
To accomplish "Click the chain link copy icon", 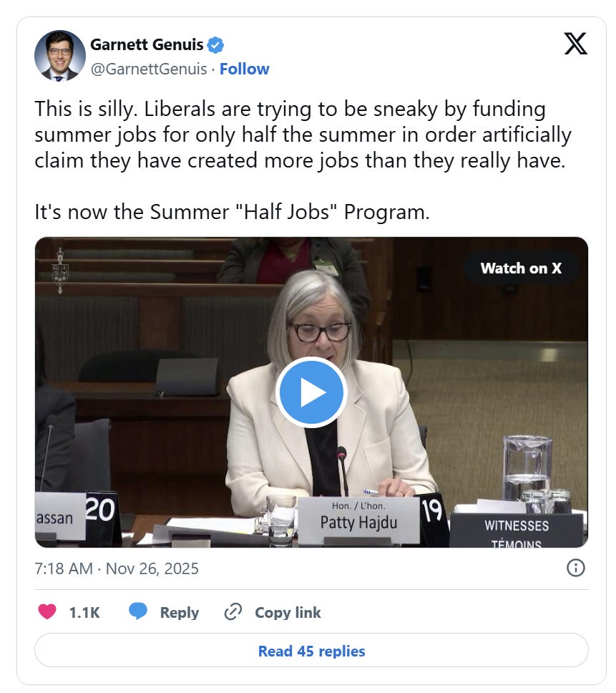I will (233, 611).
